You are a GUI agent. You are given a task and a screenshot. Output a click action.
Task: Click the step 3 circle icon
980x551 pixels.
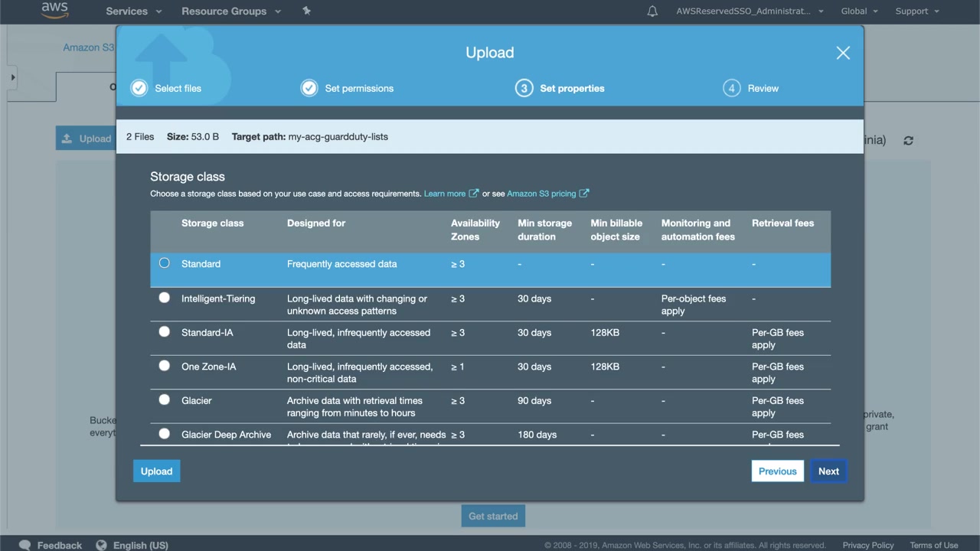(524, 88)
